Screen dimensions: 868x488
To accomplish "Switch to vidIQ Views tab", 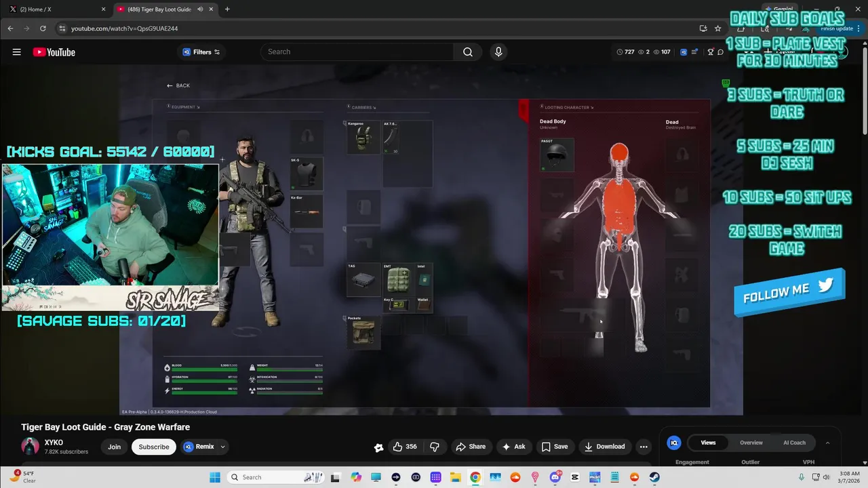I will [x=708, y=443].
